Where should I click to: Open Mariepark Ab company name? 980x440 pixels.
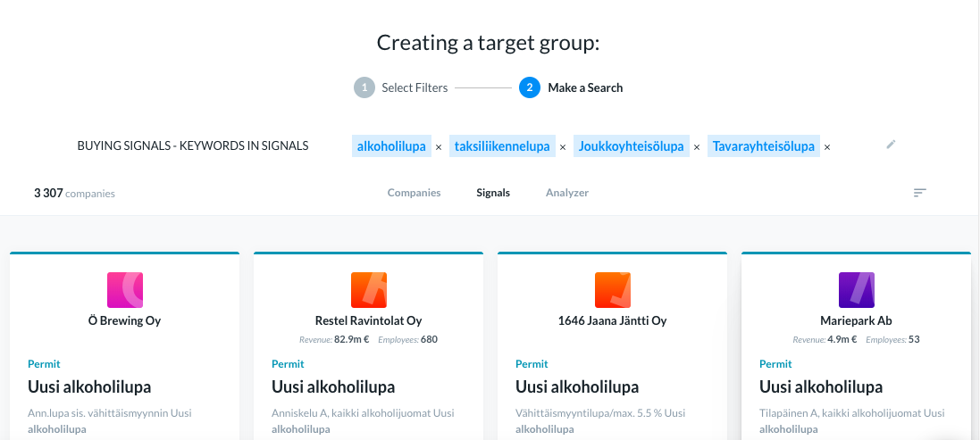point(856,321)
